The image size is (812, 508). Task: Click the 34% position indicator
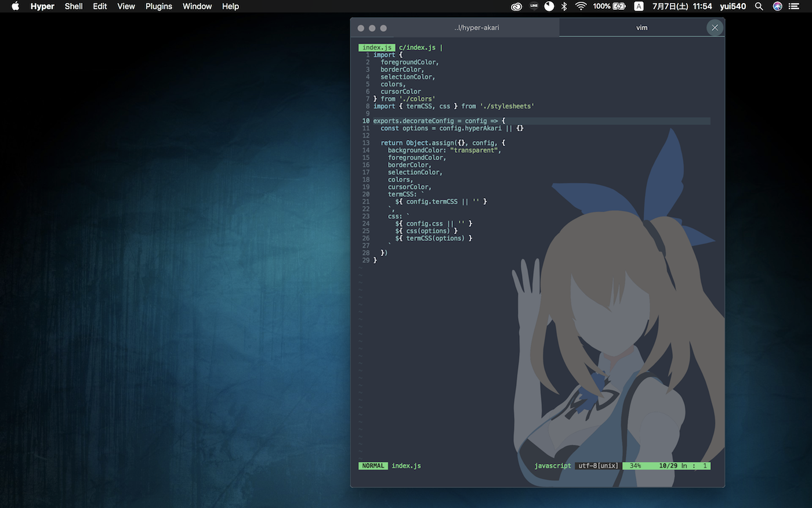click(636, 466)
